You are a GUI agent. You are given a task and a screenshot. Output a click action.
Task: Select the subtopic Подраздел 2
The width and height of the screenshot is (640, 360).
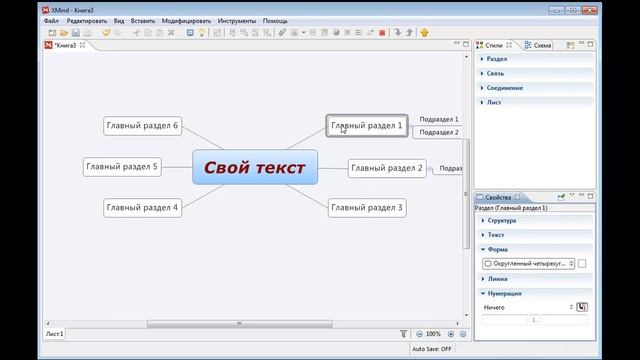pos(439,132)
